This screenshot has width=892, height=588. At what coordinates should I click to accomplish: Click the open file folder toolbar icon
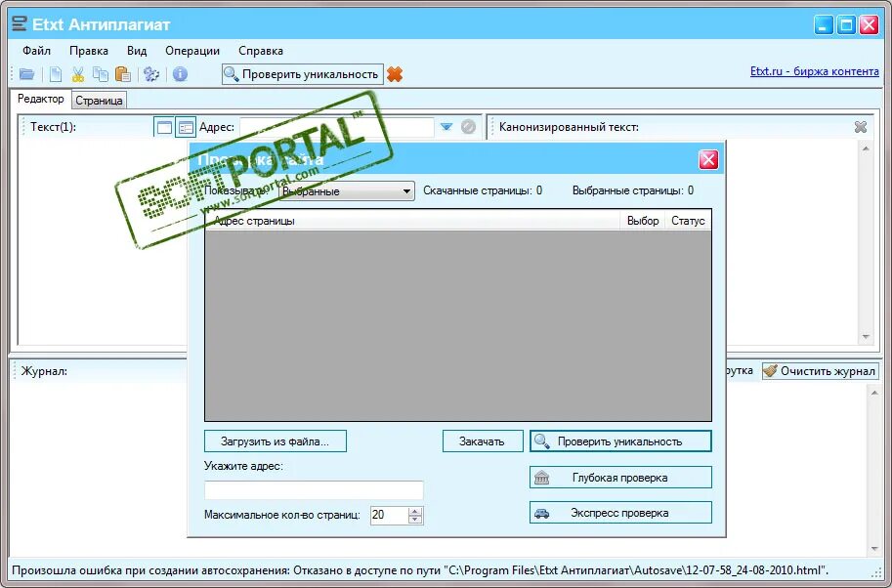[26, 74]
